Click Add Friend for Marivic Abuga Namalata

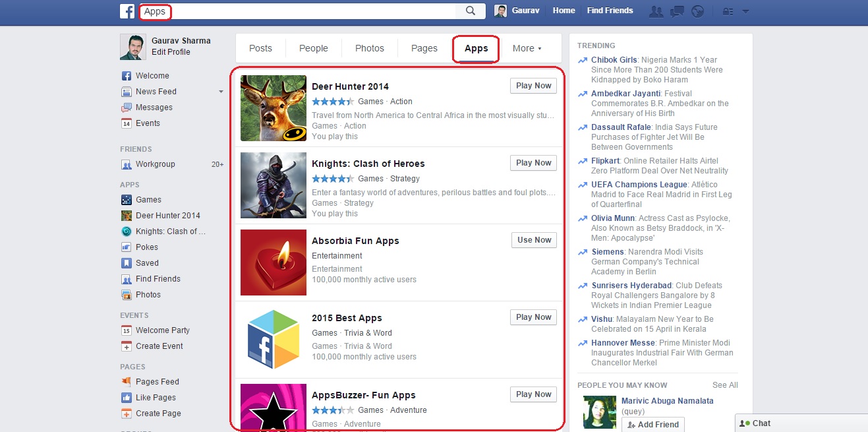point(653,425)
